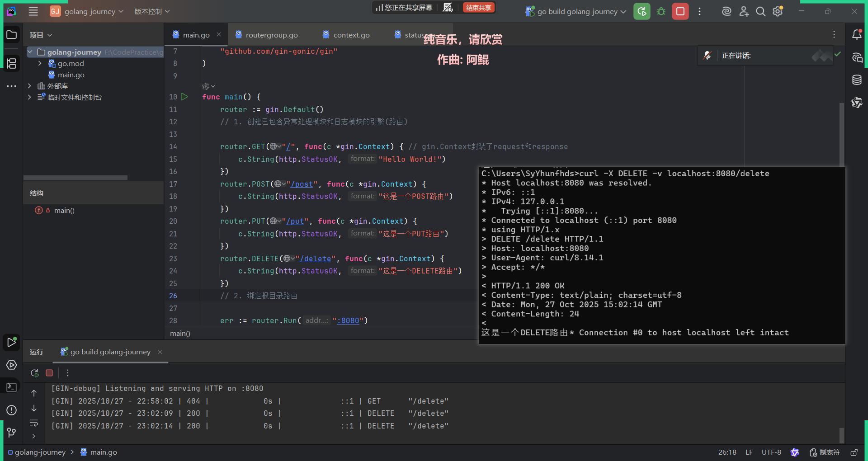Rerun go build golang-journey in Run panel
This screenshot has height=461, width=868.
[35, 373]
